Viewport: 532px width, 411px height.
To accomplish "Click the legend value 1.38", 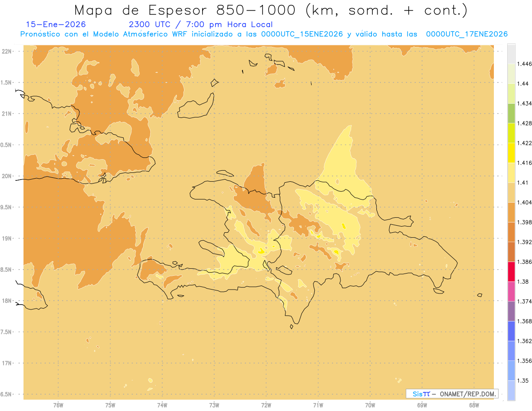I will tap(524, 282).
